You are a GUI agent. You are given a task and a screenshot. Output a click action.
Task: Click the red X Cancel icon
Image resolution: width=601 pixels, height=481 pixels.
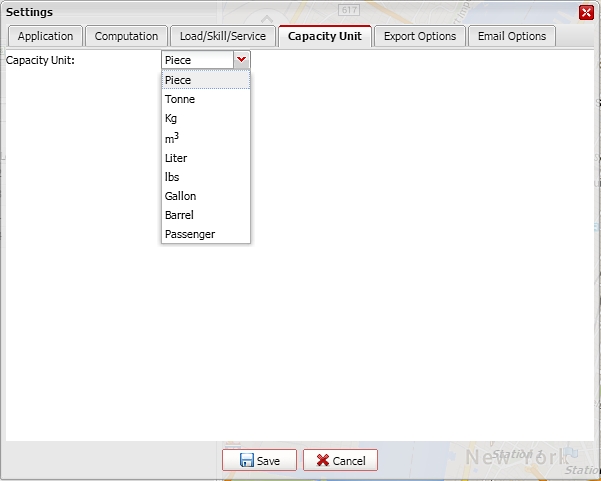323,460
